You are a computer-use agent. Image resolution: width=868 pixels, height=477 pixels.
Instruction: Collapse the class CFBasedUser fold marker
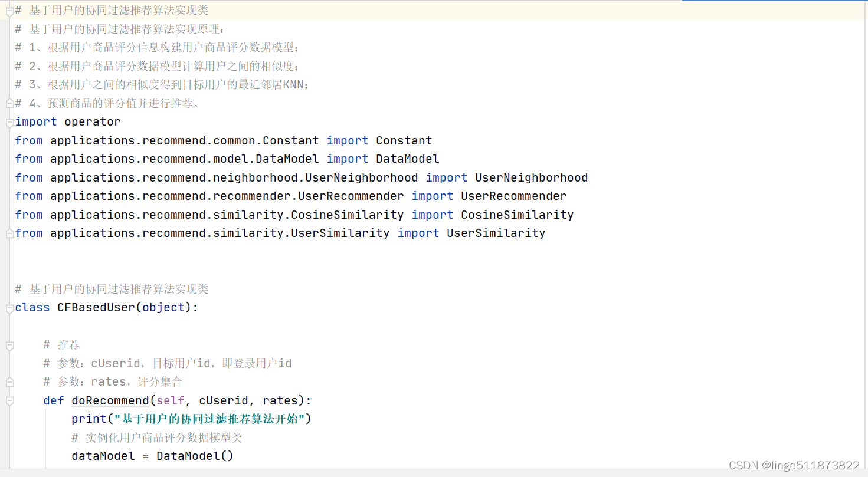(9, 308)
